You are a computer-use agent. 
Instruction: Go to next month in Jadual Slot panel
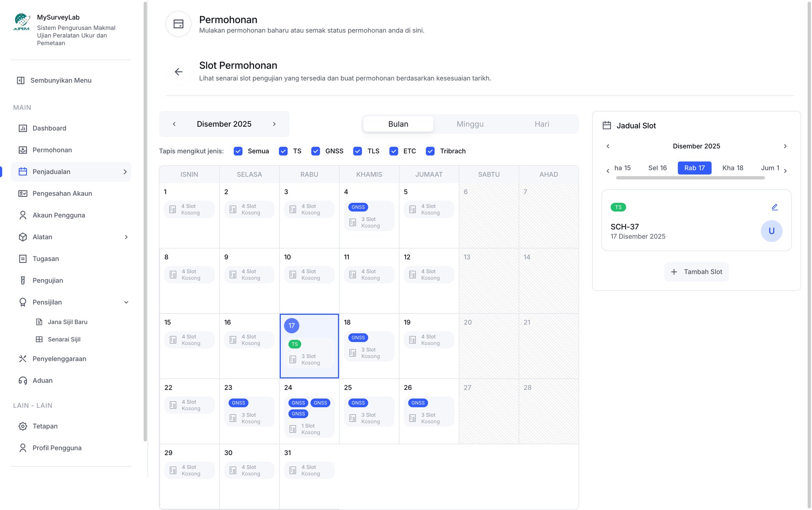785,146
